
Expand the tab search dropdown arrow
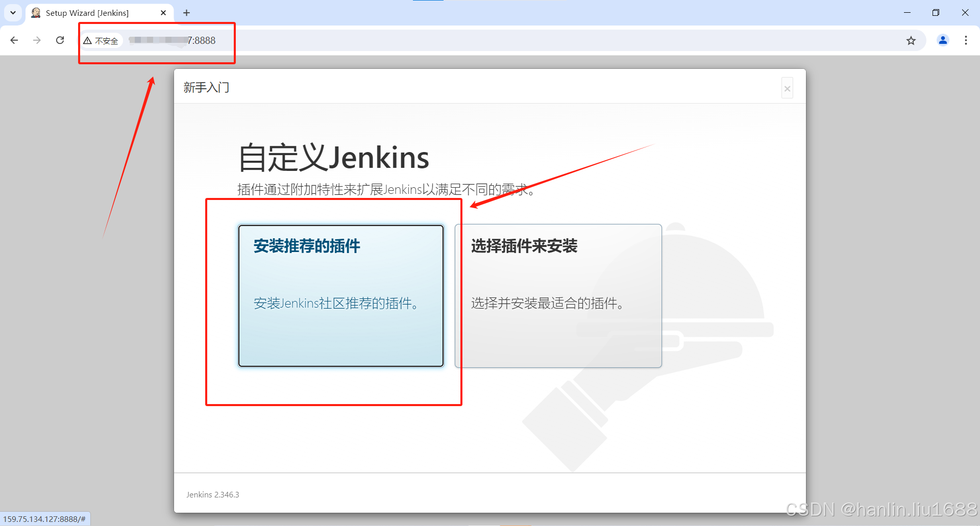click(13, 13)
